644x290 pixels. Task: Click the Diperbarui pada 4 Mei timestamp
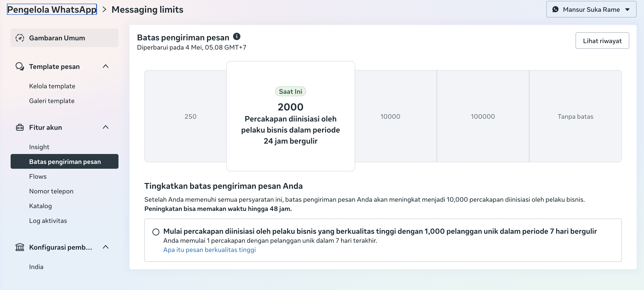click(x=192, y=47)
